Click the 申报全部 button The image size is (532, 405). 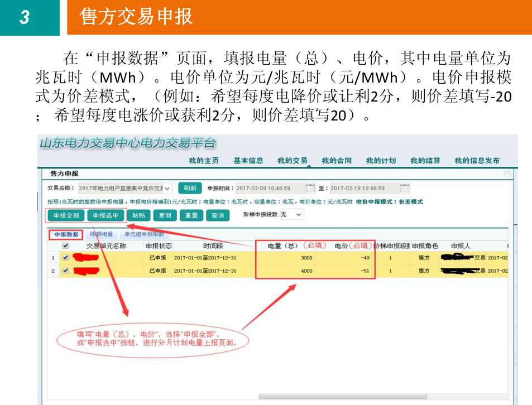point(66,215)
